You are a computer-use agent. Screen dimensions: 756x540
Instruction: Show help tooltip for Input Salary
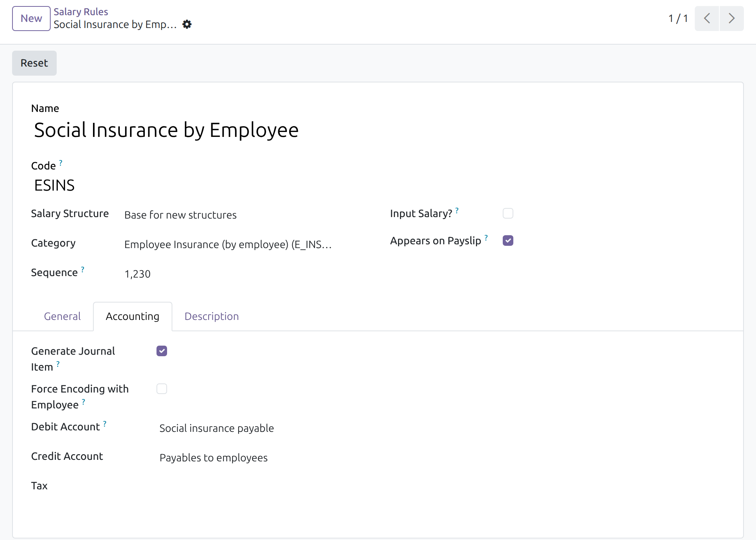pyautogui.click(x=457, y=211)
